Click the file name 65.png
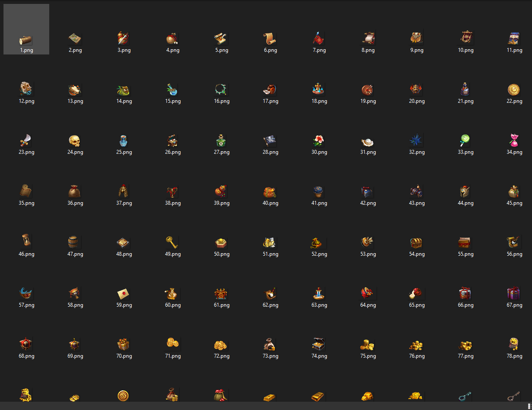532x410 pixels. point(417,305)
